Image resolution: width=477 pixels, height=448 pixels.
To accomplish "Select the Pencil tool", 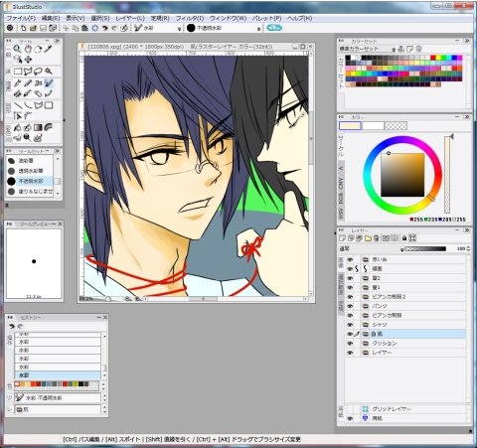I will (28, 83).
